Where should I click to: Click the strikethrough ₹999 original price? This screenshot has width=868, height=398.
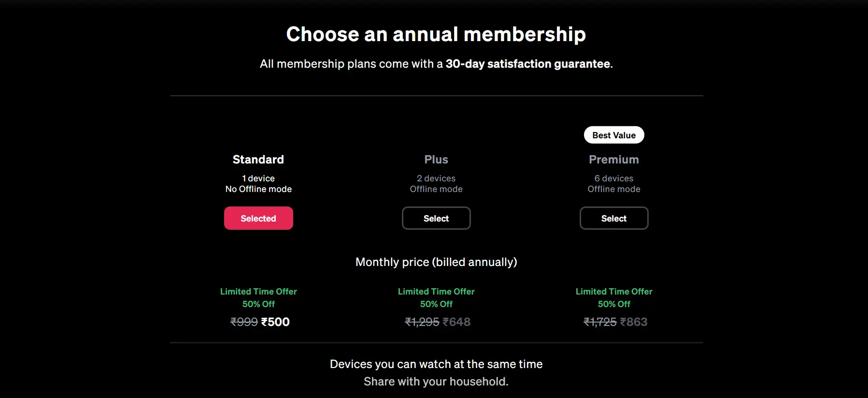pyautogui.click(x=243, y=322)
